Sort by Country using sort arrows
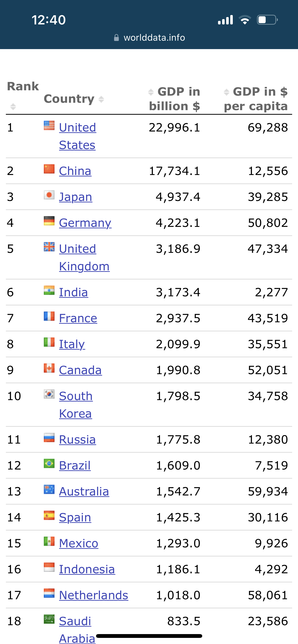The image size is (298, 644). coord(101,99)
